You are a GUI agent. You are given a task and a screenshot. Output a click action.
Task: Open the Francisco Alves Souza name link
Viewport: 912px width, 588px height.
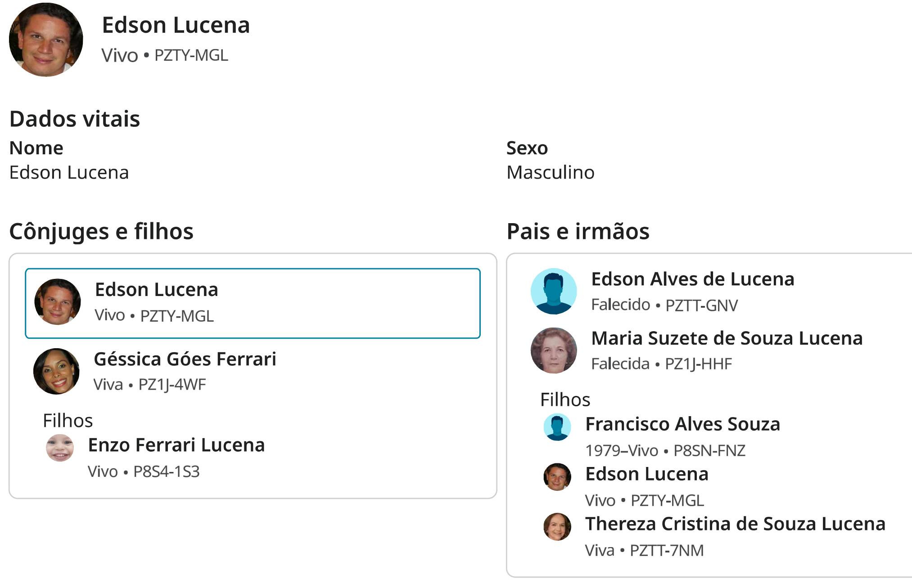(x=683, y=424)
